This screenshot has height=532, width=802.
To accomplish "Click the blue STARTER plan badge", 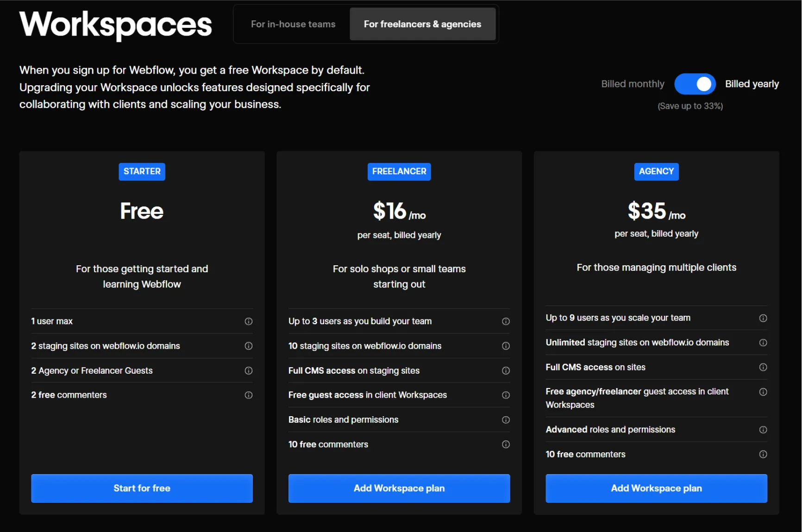I will pos(142,171).
